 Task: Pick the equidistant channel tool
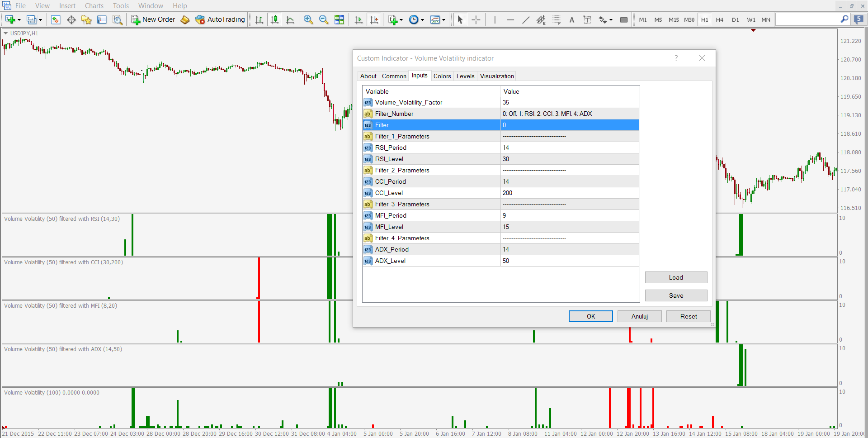(541, 19)
